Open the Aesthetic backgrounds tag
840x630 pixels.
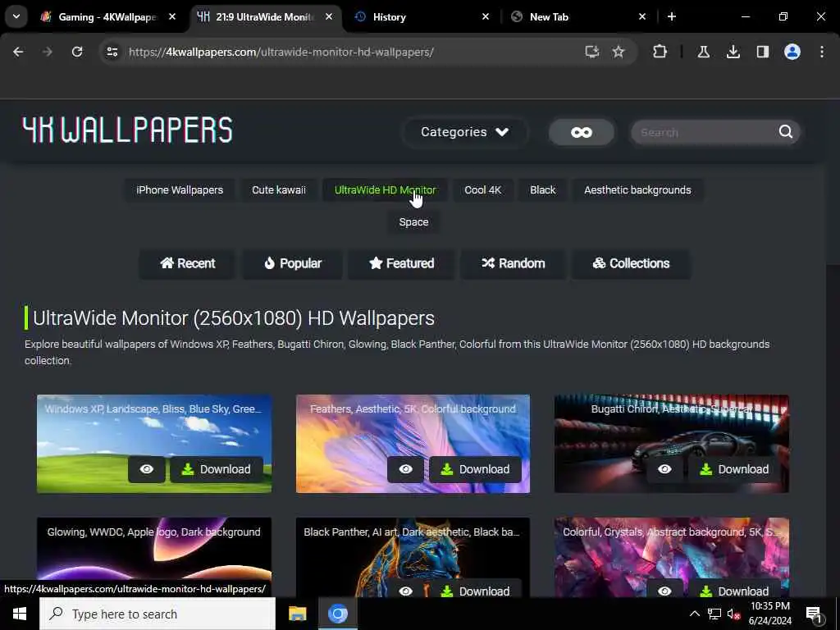point(637,190)
